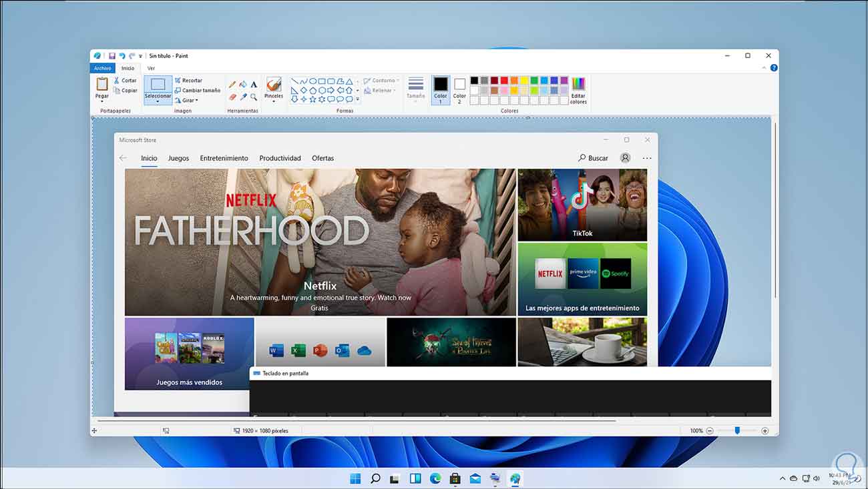
Task: Pick the Fill with color bucket tool
Action: coord(243,85)
